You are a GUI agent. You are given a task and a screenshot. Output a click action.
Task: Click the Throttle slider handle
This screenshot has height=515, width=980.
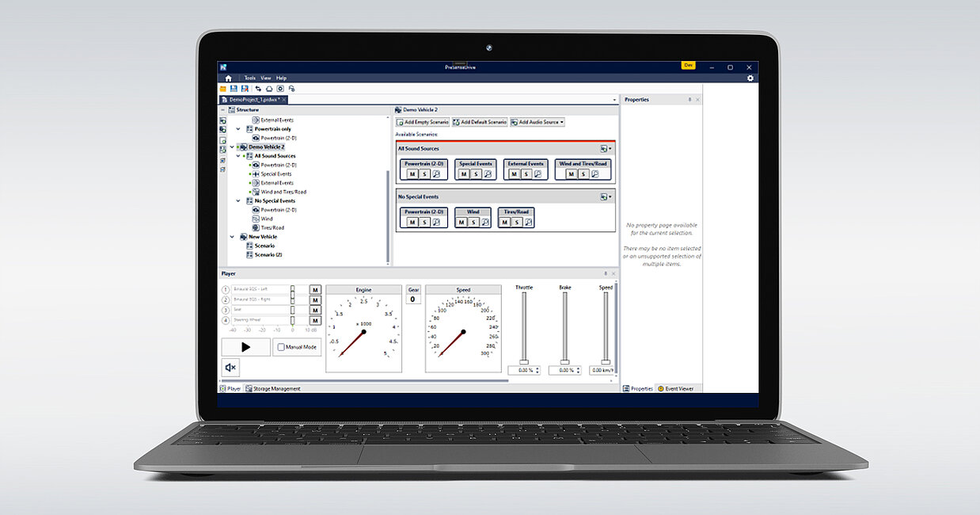(x=522, y=362)
